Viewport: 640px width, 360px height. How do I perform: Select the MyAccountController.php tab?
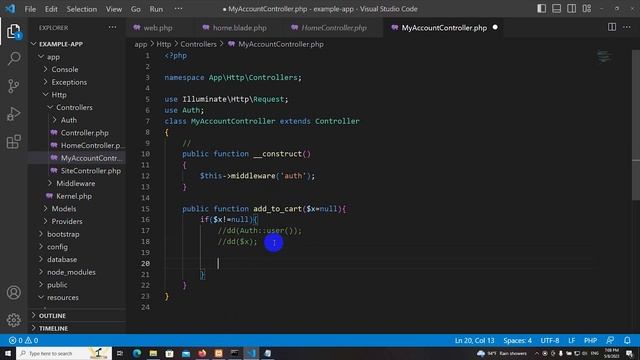pyautogui.click(x=444, y=28)
